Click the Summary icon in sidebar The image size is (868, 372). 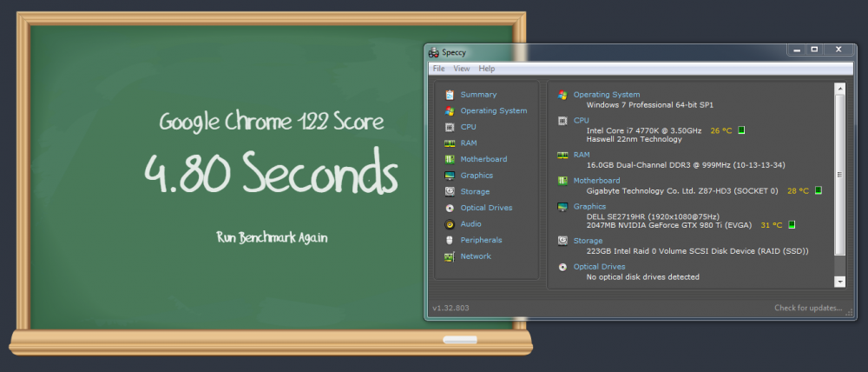click(450, 95)
